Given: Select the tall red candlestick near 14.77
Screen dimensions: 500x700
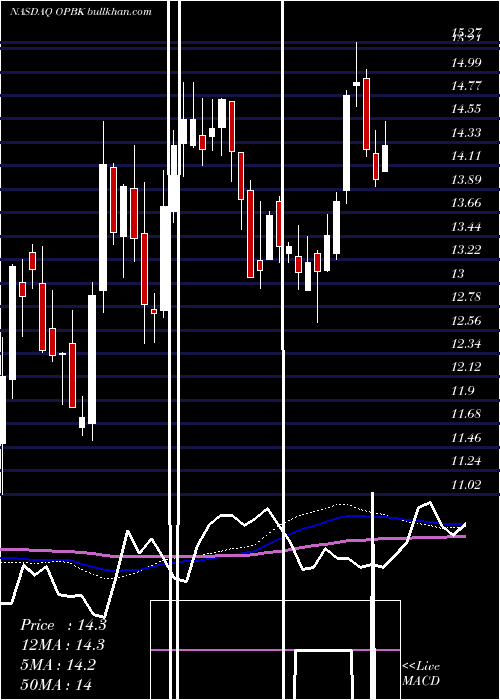Looking at the screenshot, I should (367, 112).
